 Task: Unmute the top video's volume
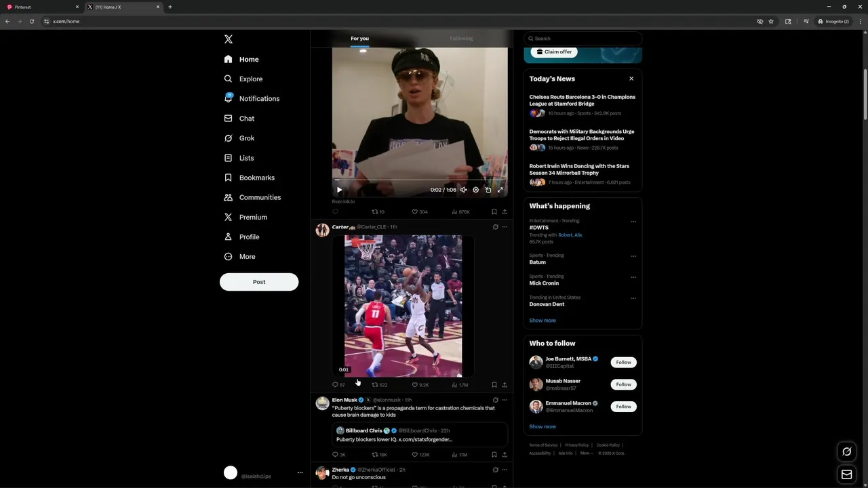click(464, 190)
